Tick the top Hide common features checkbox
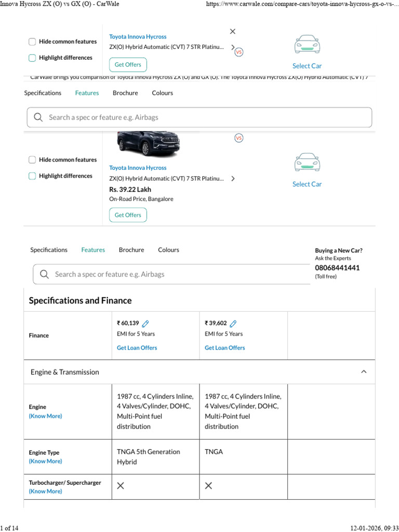 [32, 42]
